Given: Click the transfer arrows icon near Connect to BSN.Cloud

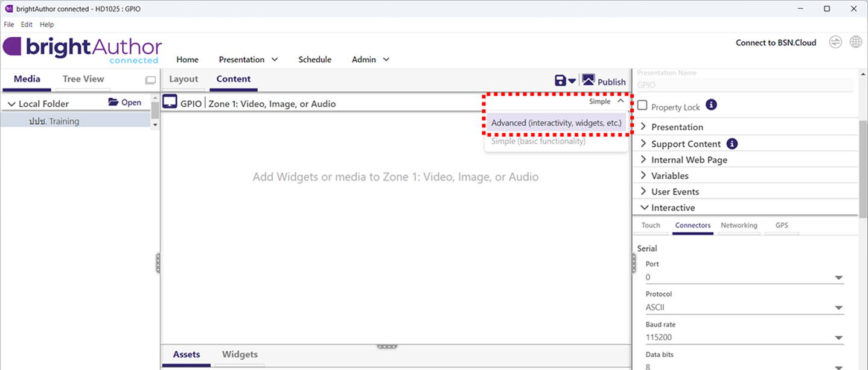Looking at the screenshot, I should click(835, 42).
